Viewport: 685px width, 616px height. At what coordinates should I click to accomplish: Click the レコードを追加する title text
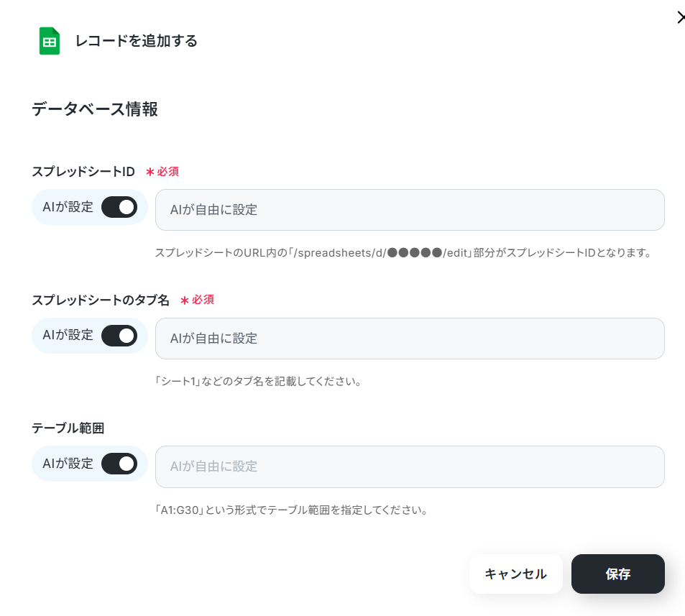click(137, 41)
